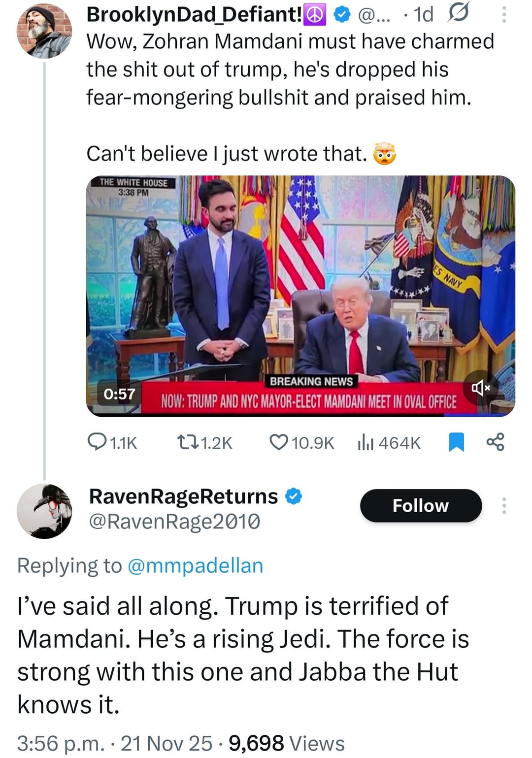Toggle bookmark on BrooklynDad's post
Screen dimensions: 532x758
pyautogui.click(x=457, y=442)
